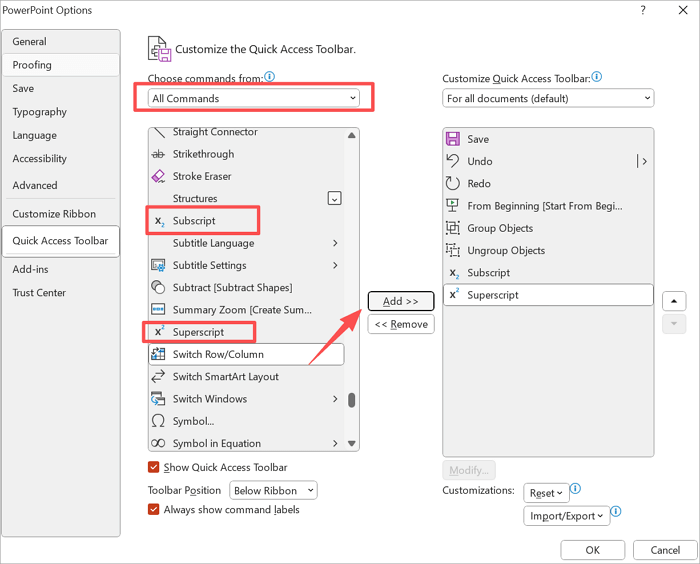This screenshot has height=564, width=700.
Task: Select the Symbol omega icon
Action: 158,421
